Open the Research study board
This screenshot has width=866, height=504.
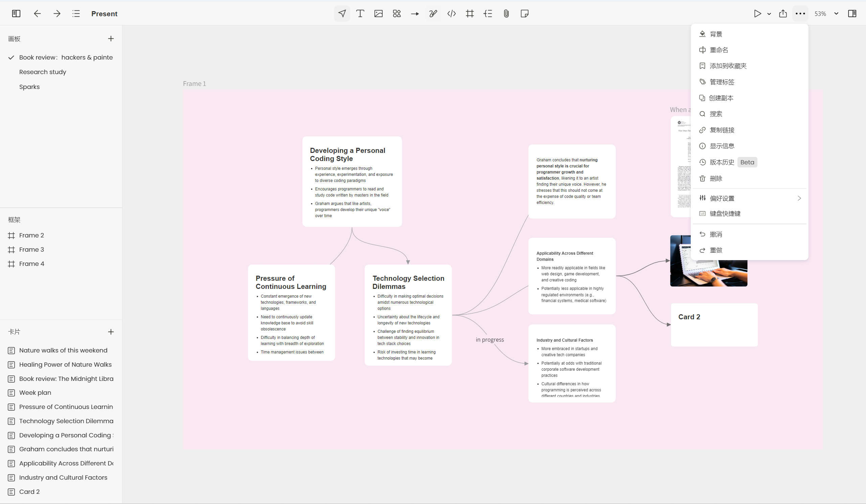[61, 72]
